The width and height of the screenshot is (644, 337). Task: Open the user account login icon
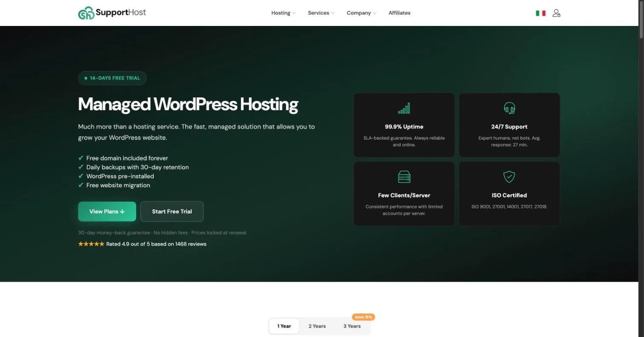pos(556,13)
